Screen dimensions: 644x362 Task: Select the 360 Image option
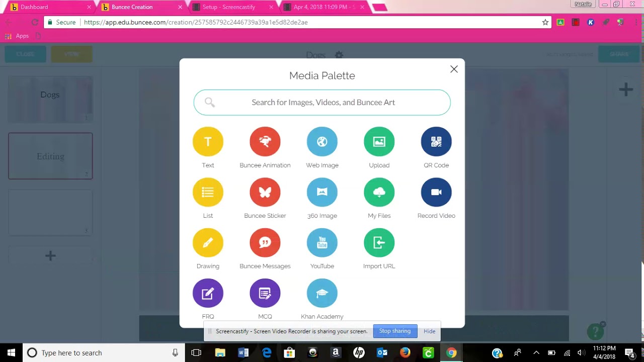[x=322, y=192]
